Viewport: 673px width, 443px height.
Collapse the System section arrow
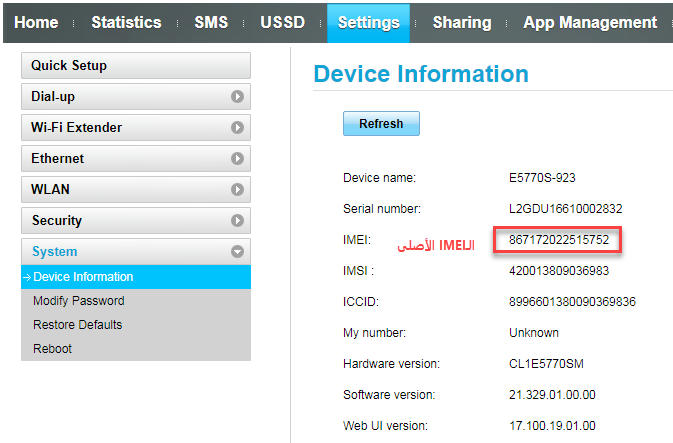point(237,251)
